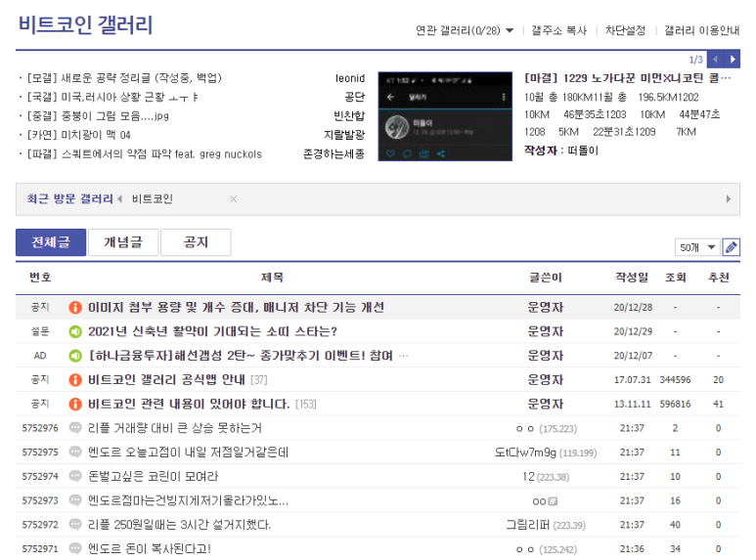The image size is (756, 560).
Task: Click the 제목 column header
Action: 272,278
